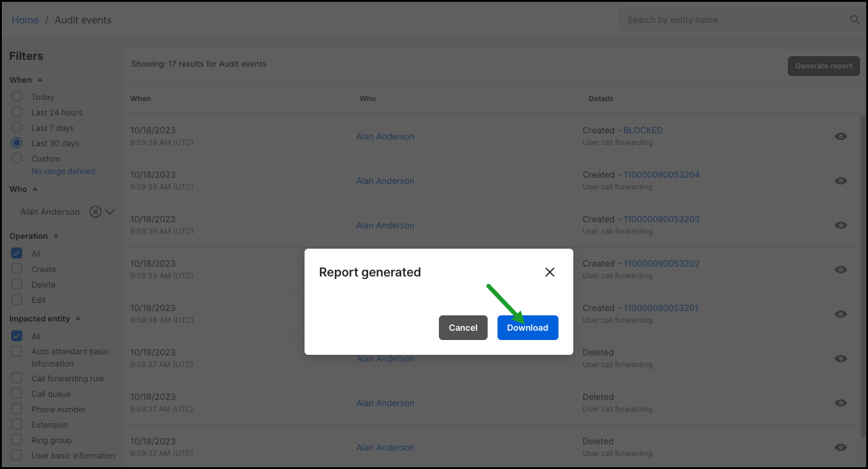Open the Who dropdown chevron

tap(110, 212)
